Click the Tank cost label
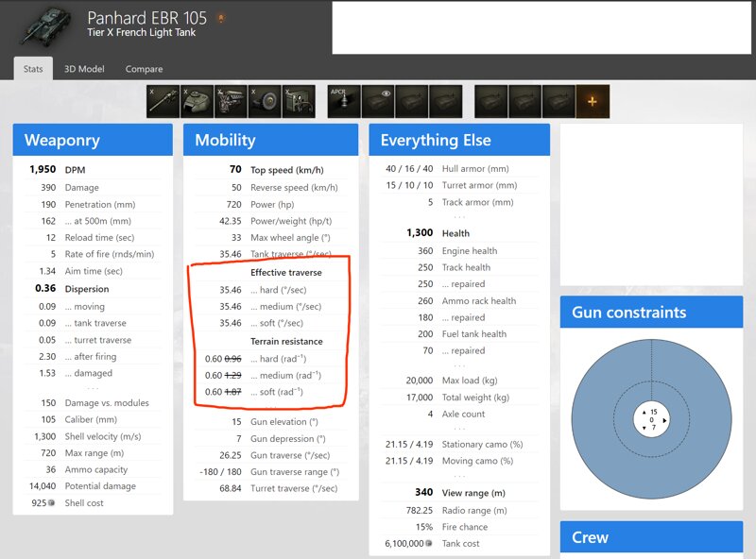Image resolution: width=756 pixels, height=559 pixels. coord(460,544)
